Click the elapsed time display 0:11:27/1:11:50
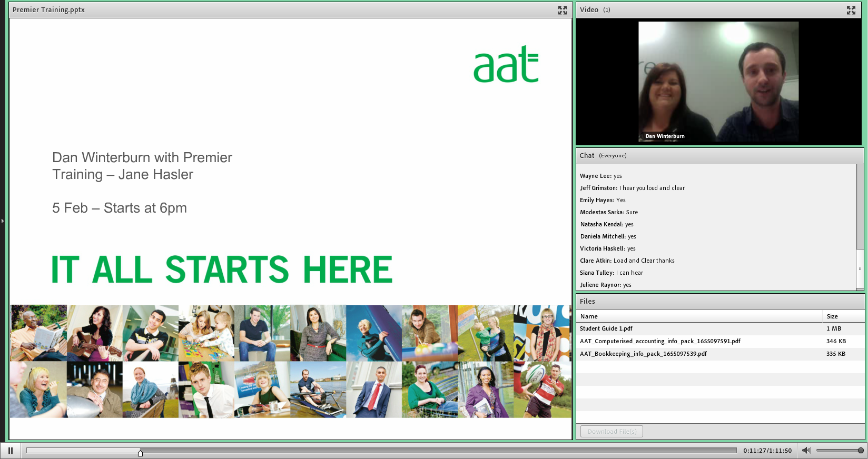This screenshot has height=459, width=868. [x=767, y=451]
